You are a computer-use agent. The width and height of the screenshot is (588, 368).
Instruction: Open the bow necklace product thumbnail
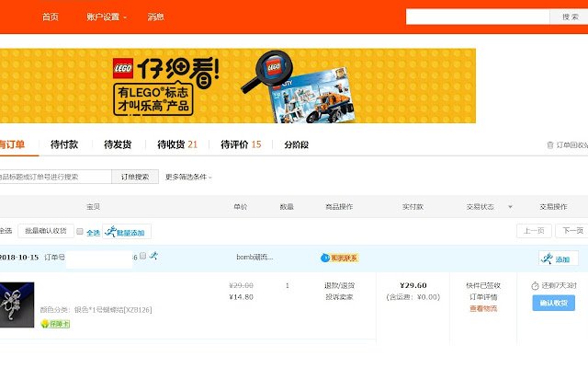[17, 305]
